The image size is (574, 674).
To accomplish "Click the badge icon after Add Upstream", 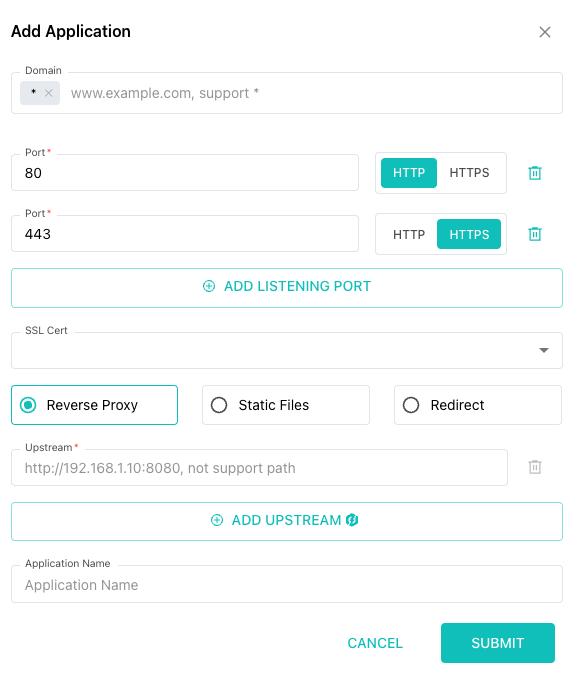I will click(x=352, y=520).
